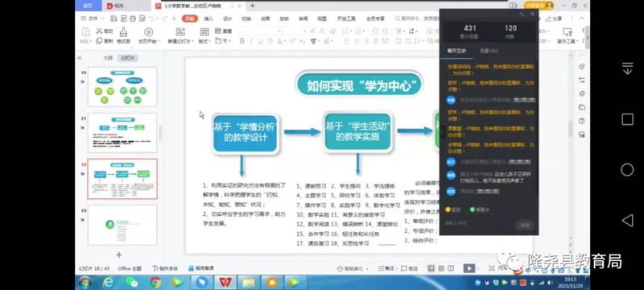Switch to the 设计 (Design) ribbon tab
This screenshot has height=290, width=644.
point(228,19)
